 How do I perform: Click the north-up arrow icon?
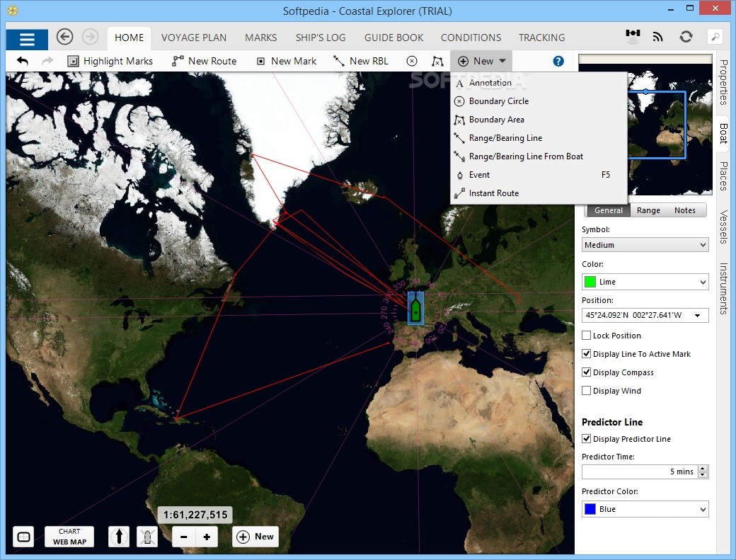[119, 537]
